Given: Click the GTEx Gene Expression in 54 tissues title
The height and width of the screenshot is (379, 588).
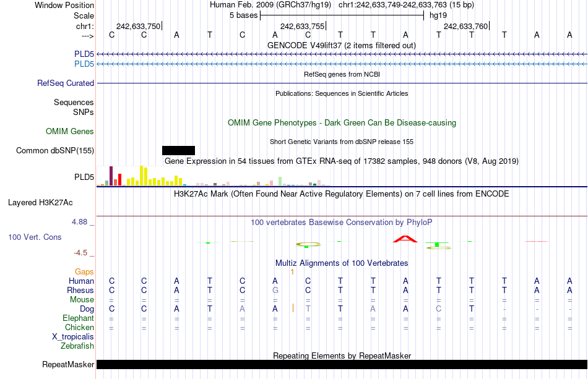Looking at the screenshot, I should [x=342, y=161].
